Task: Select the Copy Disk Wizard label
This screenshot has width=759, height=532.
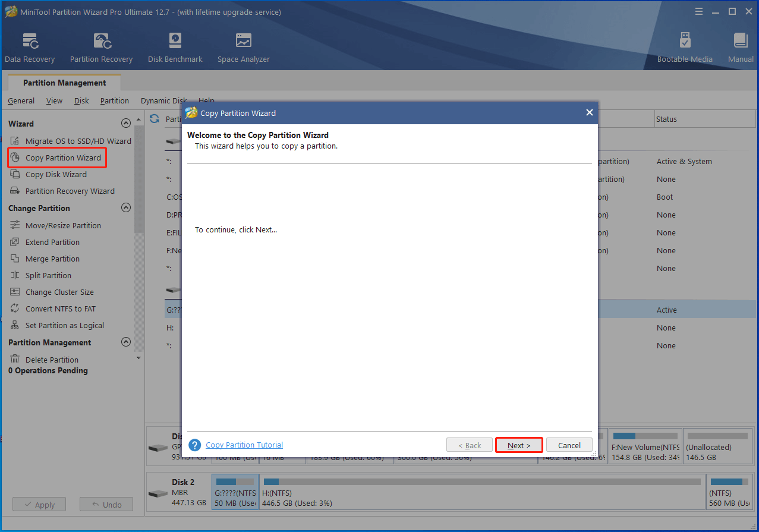Action: coord(56,174)
